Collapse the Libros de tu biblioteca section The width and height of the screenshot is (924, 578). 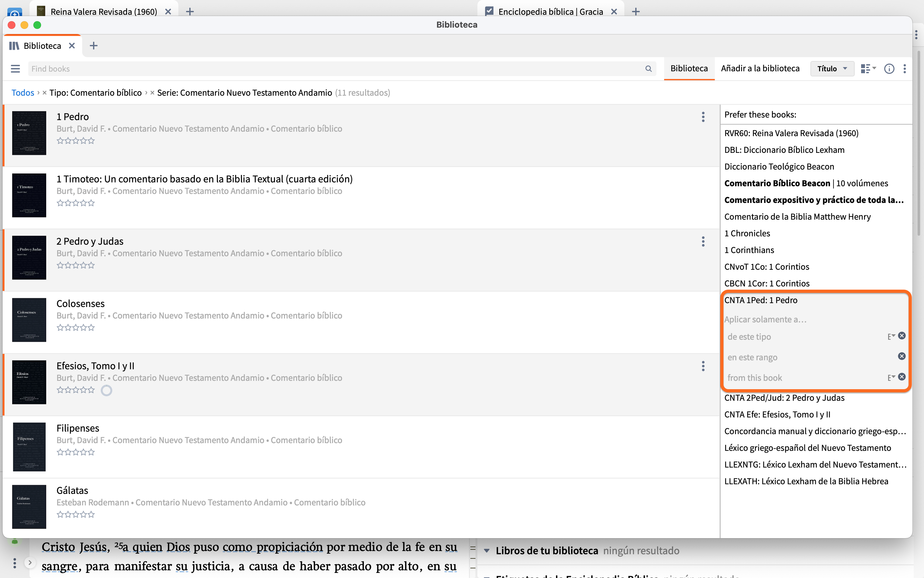[x=487, y=551]
